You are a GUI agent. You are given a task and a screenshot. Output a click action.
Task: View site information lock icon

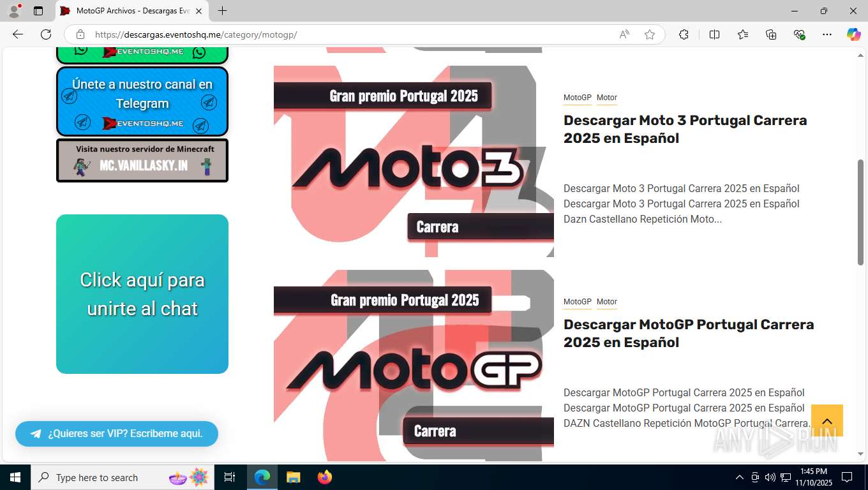coord(80,34)
